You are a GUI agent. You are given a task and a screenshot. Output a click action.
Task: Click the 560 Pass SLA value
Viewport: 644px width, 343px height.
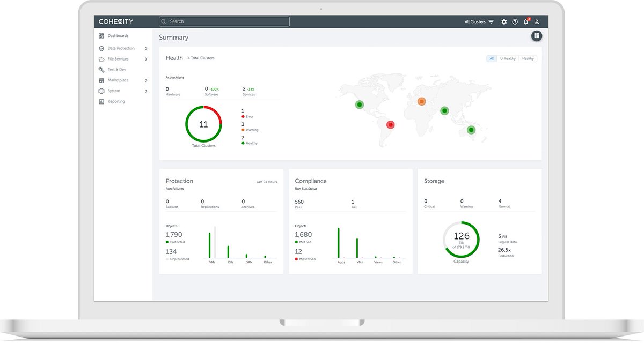click(299, 202)
